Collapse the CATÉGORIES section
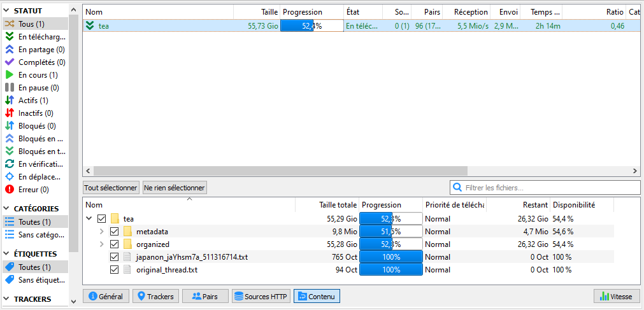The height and width of the screenshot is (310, 644). [x=6, y=209]
